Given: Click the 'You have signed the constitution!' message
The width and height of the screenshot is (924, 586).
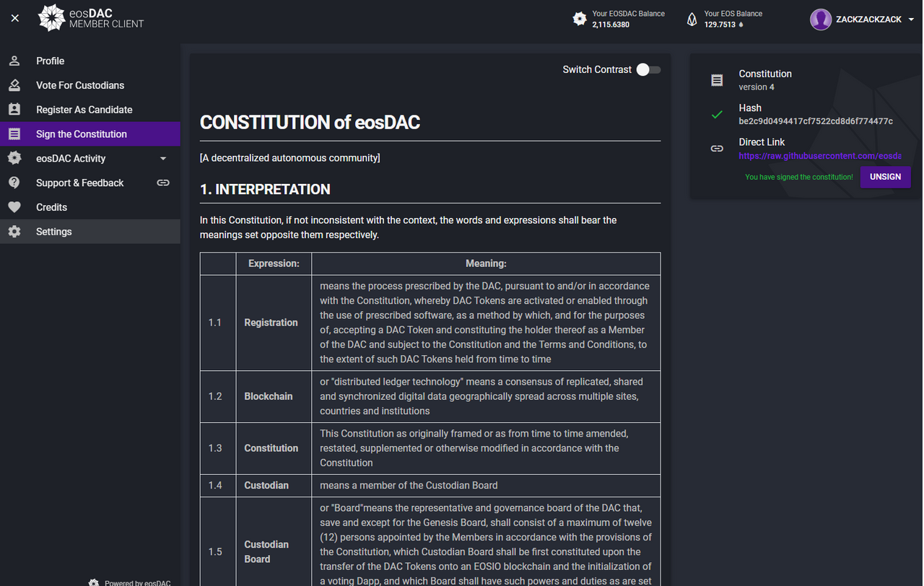Looking at the screenshot, I should point(798,177).
